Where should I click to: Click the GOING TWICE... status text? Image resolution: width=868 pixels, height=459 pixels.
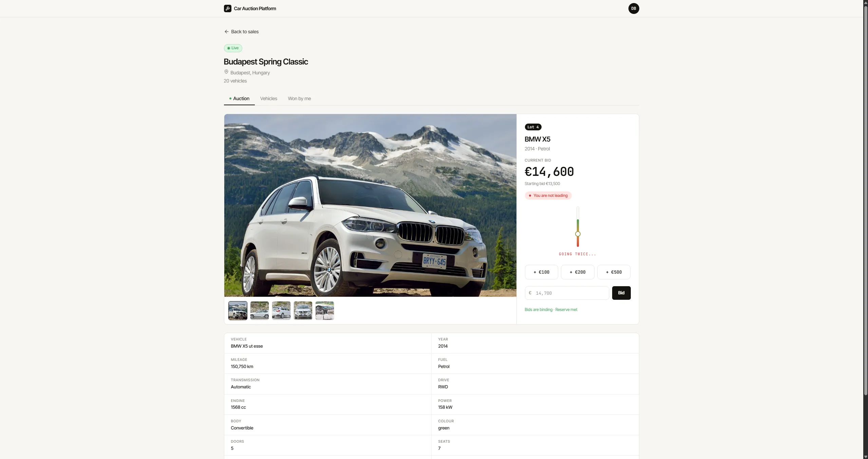pos(577,254)
